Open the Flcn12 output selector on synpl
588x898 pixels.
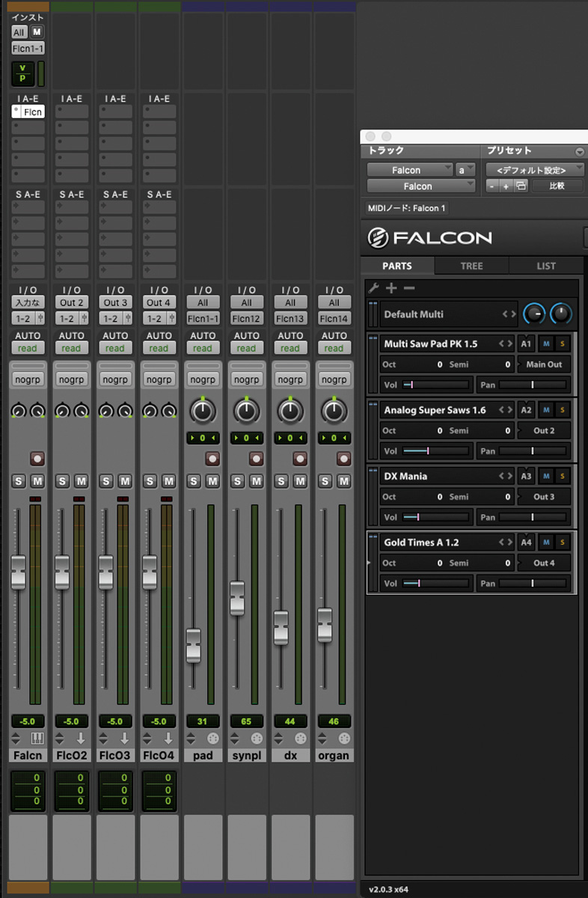tap(246, 318)
